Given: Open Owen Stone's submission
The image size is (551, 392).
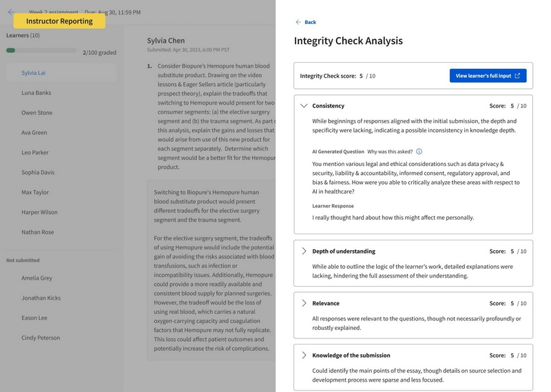Looking at the screenshot, I should 36,113.
